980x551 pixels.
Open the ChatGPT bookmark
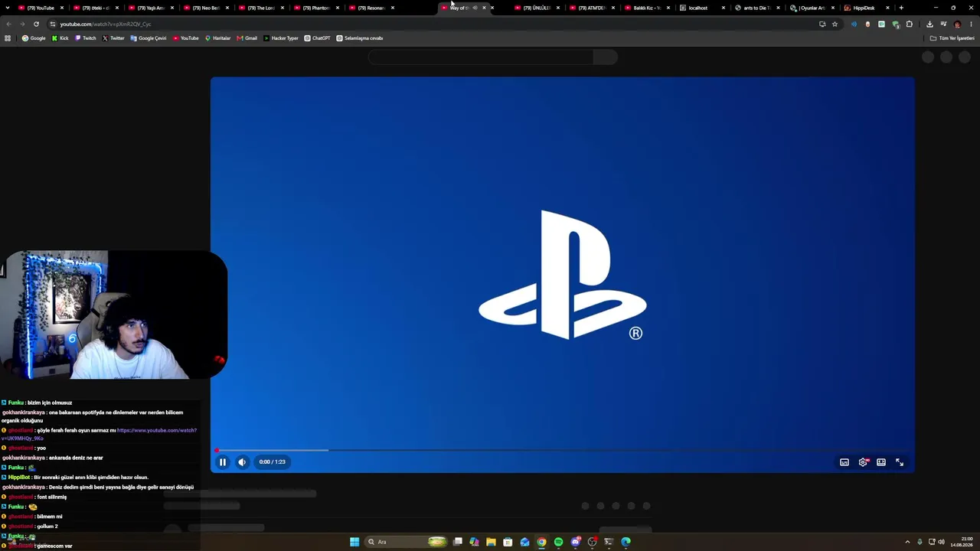pyautogui.click(x=317, y=38)
